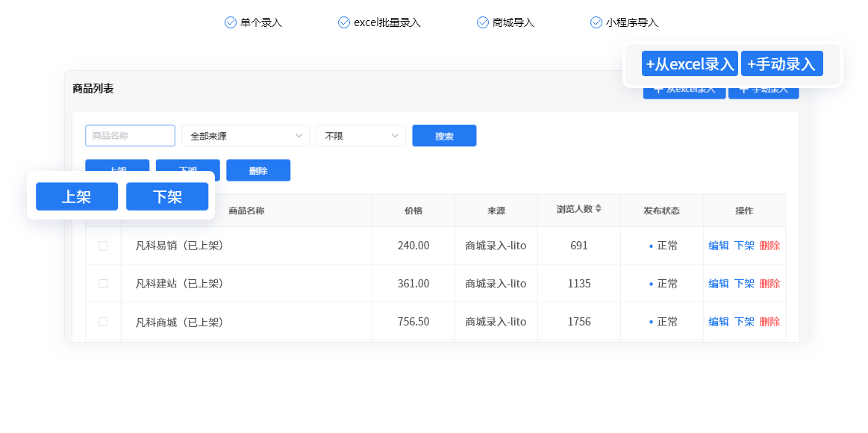
Task: Select the 商城导入 step label
Action: click(512, 22)
